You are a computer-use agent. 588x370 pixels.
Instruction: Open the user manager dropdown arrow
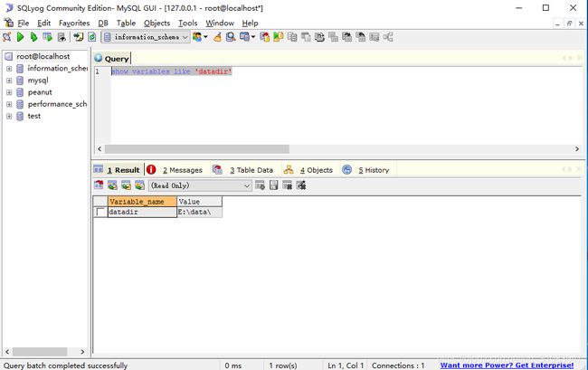click(x=205, y=37)
